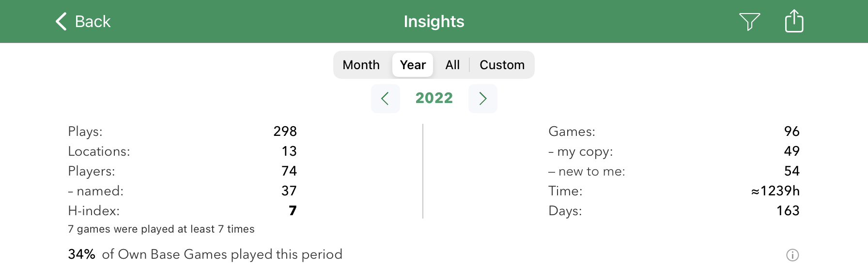Click the Time statistic row

[673, 191]
